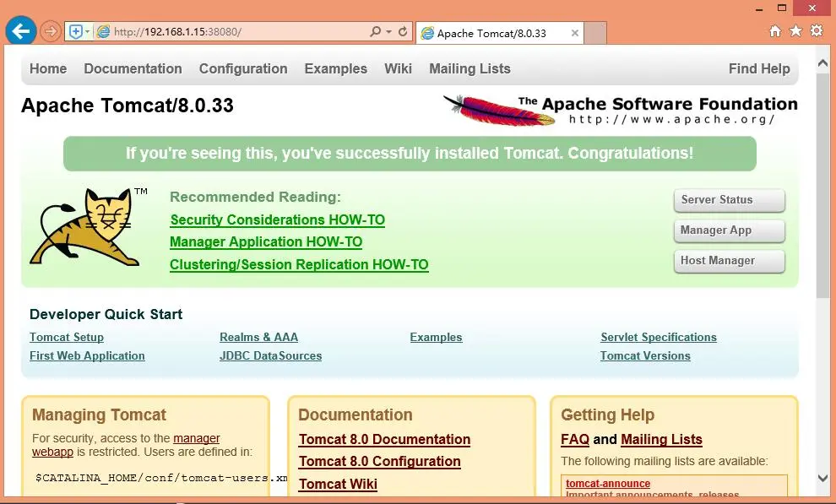Click the vertical scrollbar thumb
Viewport: 836px width, 504px height.
(x=822, y=186)
